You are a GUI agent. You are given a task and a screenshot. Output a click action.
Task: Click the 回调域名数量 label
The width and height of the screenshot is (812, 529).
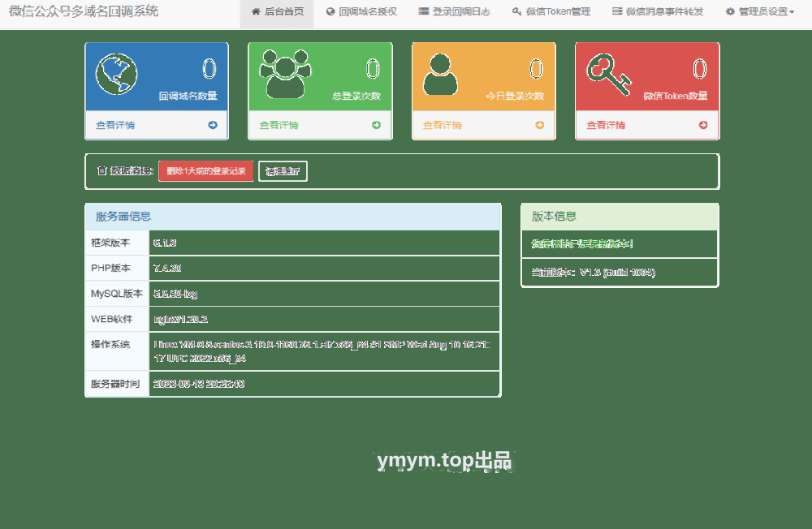tap(188, 96)
